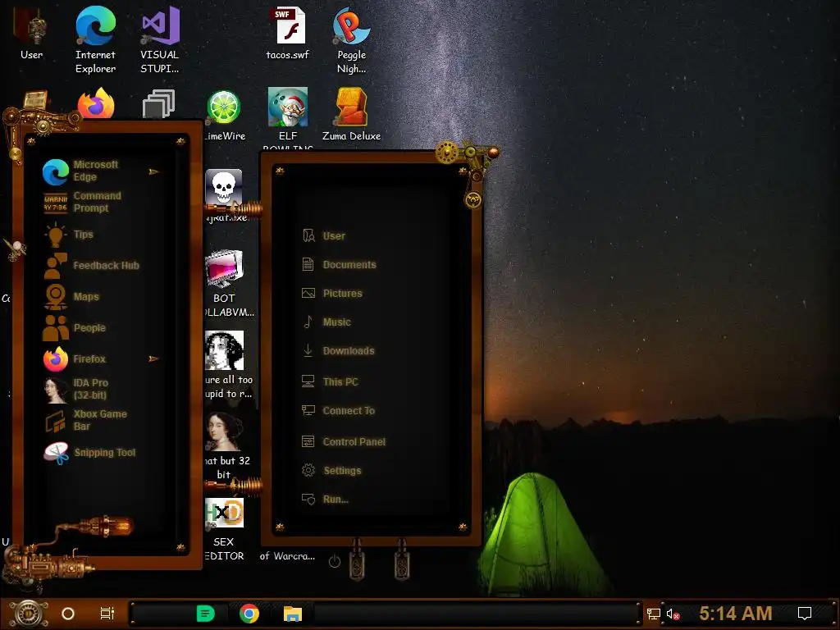Open the green notes app on taskbar
Image resolution: width=840 pixels, height=630 pixels.
coord(206,614)
